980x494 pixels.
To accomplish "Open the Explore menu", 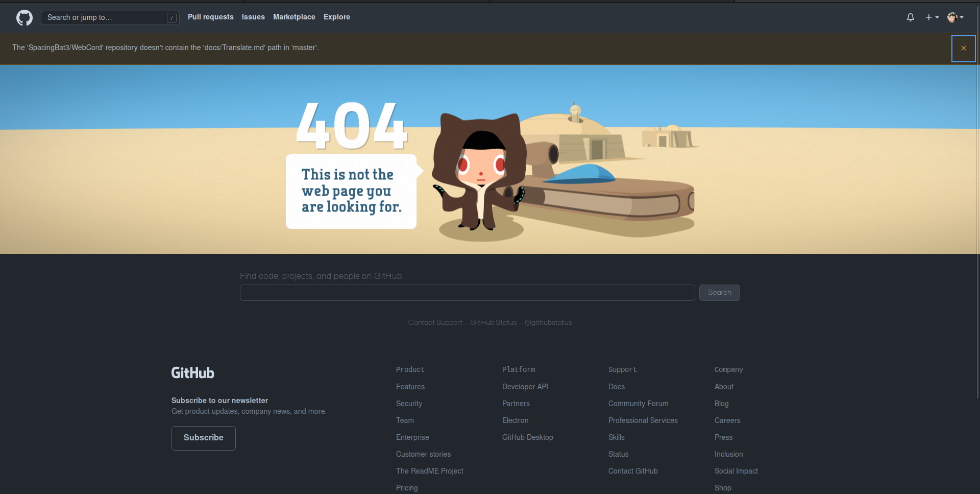I will [x=336, y=17].
